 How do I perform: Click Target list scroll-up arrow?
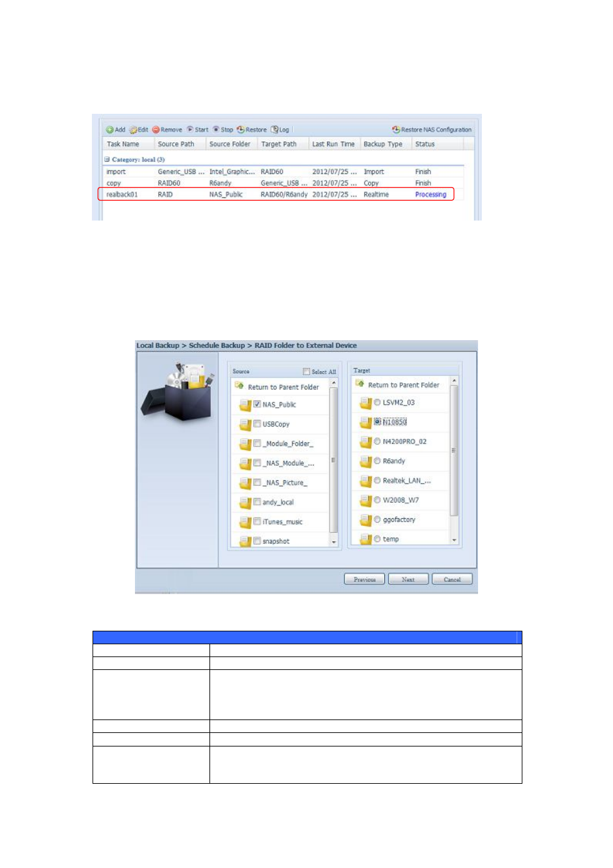pos(454,381)
